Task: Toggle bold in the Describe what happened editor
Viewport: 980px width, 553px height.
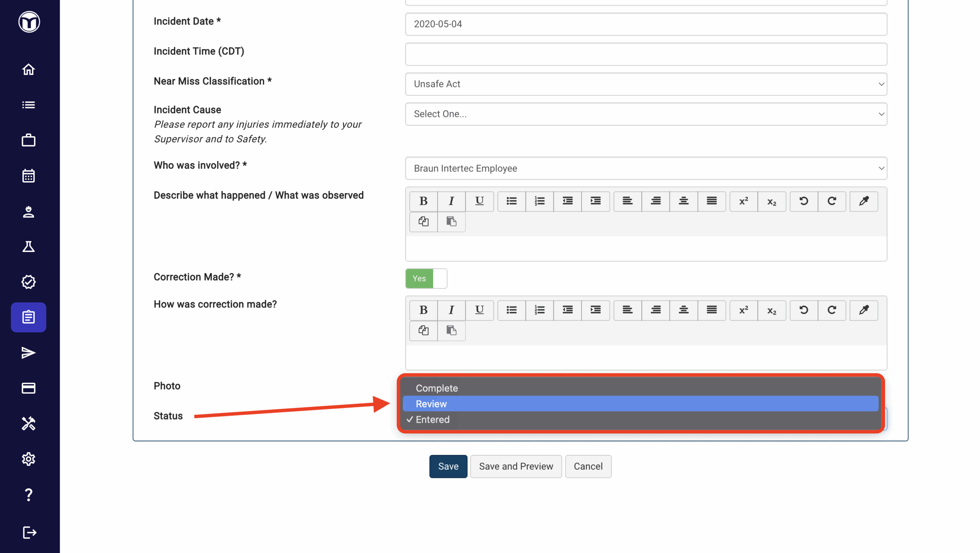Action: click(x=423, y=201)
